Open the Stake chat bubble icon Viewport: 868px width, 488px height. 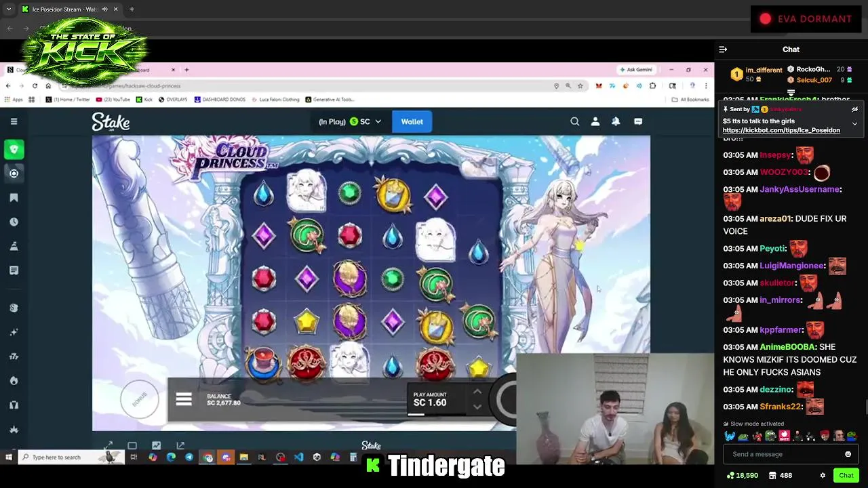(638, 121)
